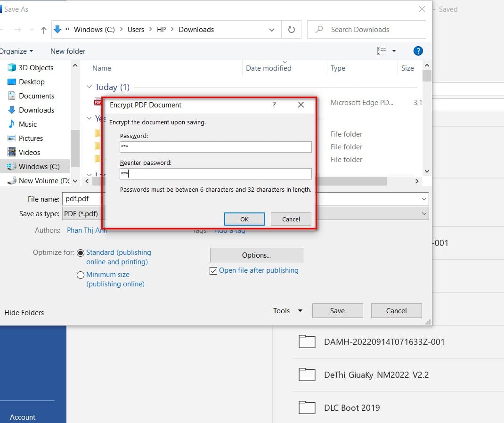The image size is (504, 423).
Task: Open the Save As help icon
Action: 418,51
